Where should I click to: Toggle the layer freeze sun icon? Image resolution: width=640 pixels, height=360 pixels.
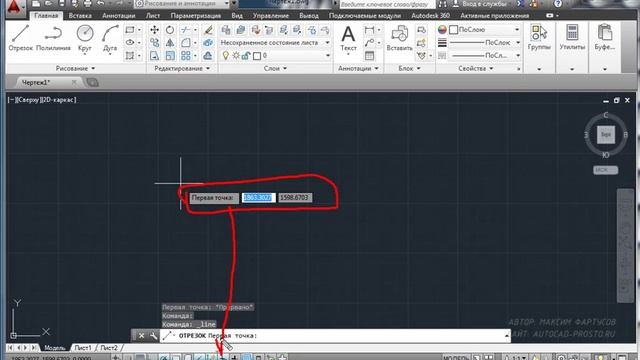[236, 56]
